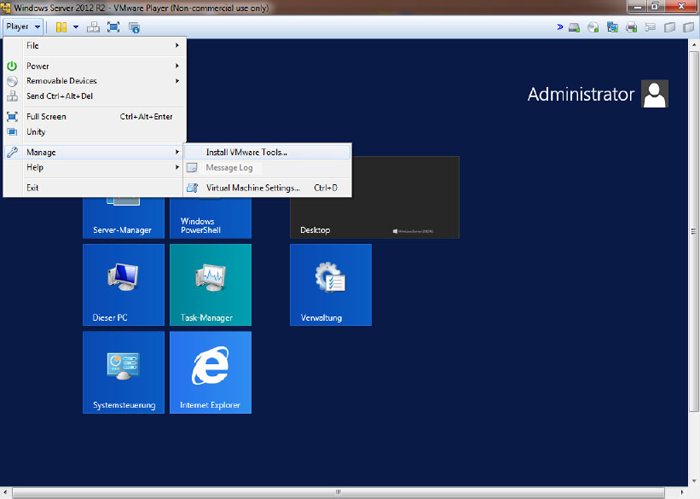Select File in the Player menu
The height and width of the screenshot is (499, 700).
95,46
